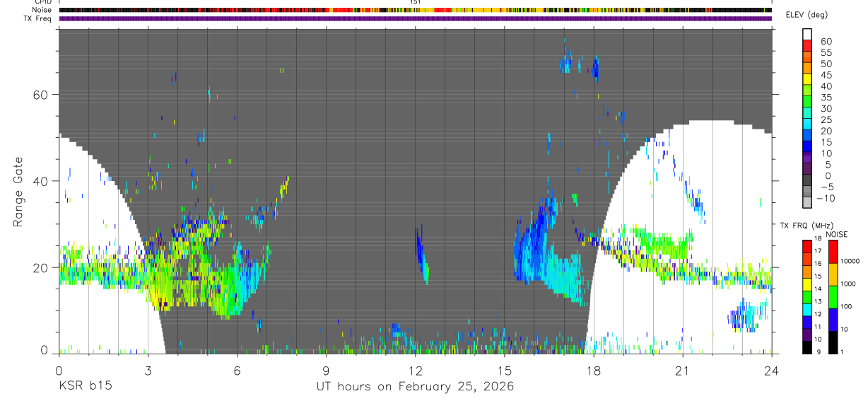Click the ELEV colorbar label '35'
868x401 pixels.
tap(825, 98)
